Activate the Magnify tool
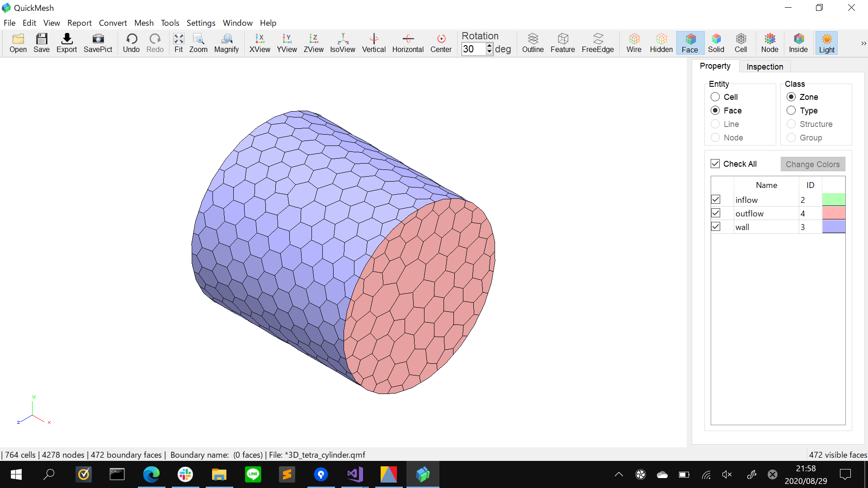 pyautogui.click(x=226, y=43)
